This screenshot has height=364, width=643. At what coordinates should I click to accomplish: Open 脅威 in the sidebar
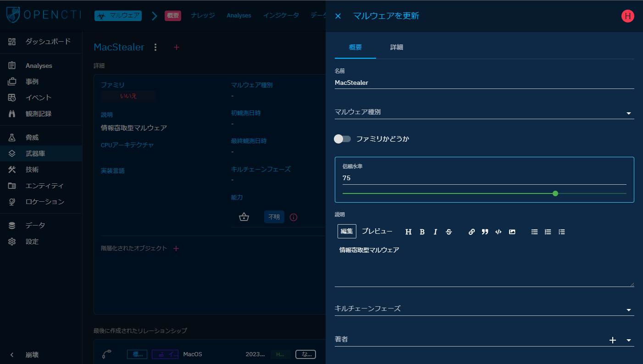pos(41,138)
